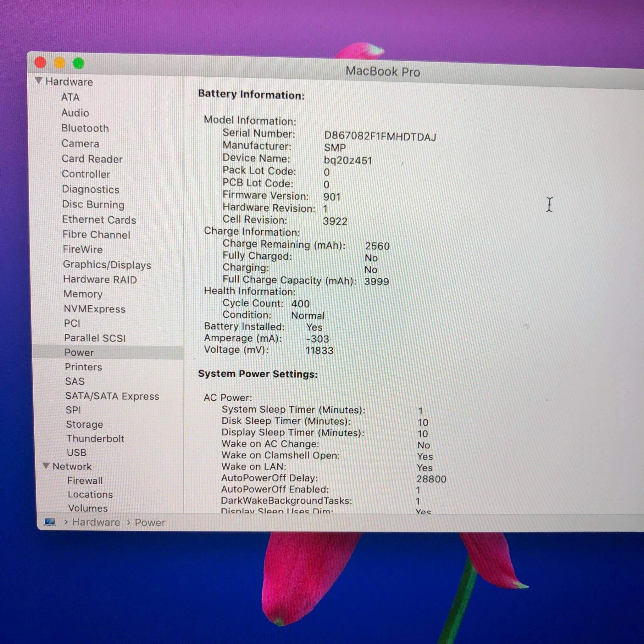Click the green zoom window button
Screen dimensions: 644x644
[x=79, y=63]
